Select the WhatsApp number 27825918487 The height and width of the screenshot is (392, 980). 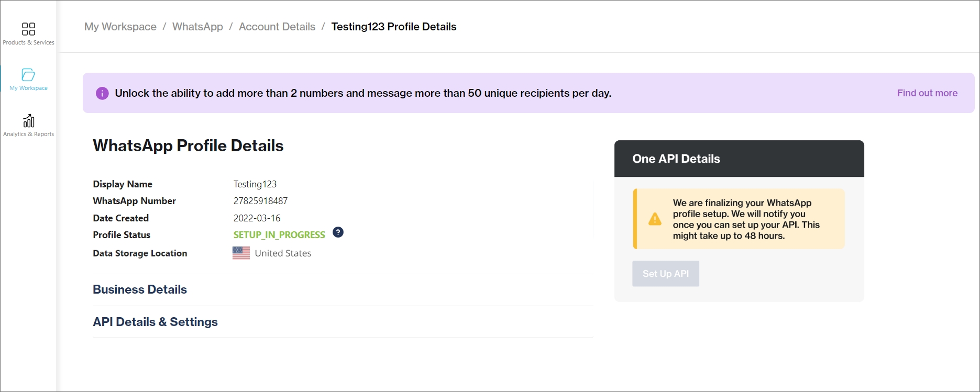click(260, 201)
